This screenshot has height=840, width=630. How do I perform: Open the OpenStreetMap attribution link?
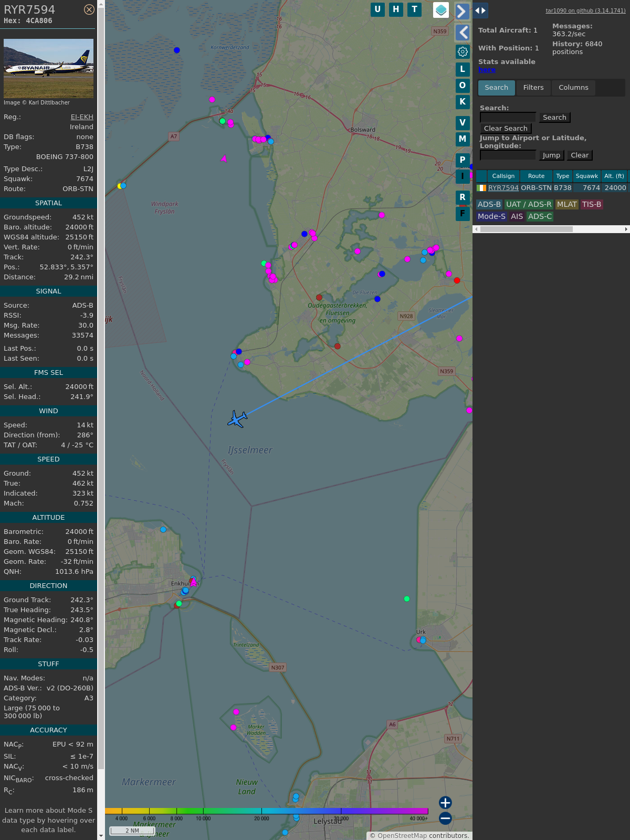tap(402, 836)
